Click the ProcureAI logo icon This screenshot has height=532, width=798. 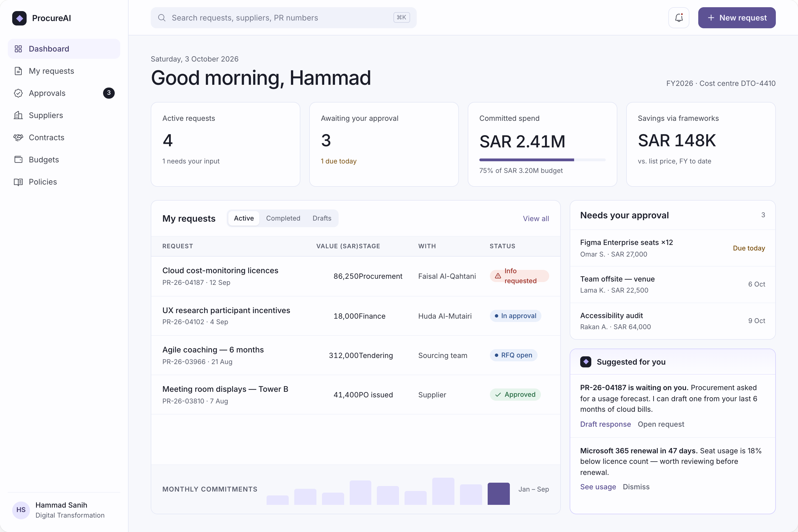pos(19,18)
